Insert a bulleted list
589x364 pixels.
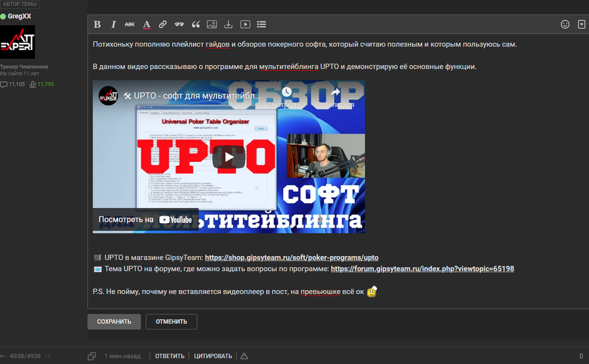[261, 24]
